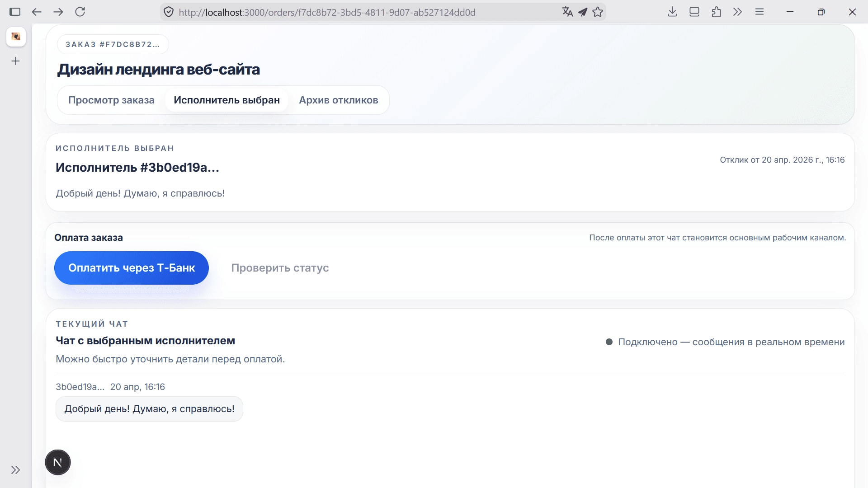Open the Next.js dev tools badge
Image resolution: width=868 pixels, height=488 pixels.
tap(58, 462)
